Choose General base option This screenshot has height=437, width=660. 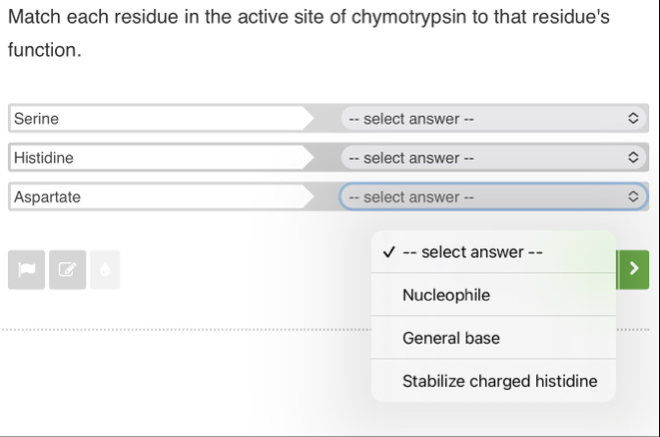(451, 338)
